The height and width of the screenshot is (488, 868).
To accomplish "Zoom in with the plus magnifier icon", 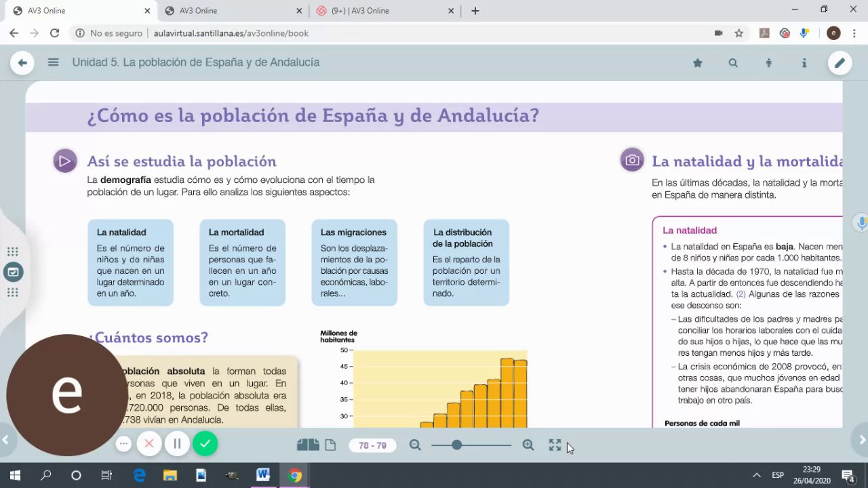I will [528, 445].
